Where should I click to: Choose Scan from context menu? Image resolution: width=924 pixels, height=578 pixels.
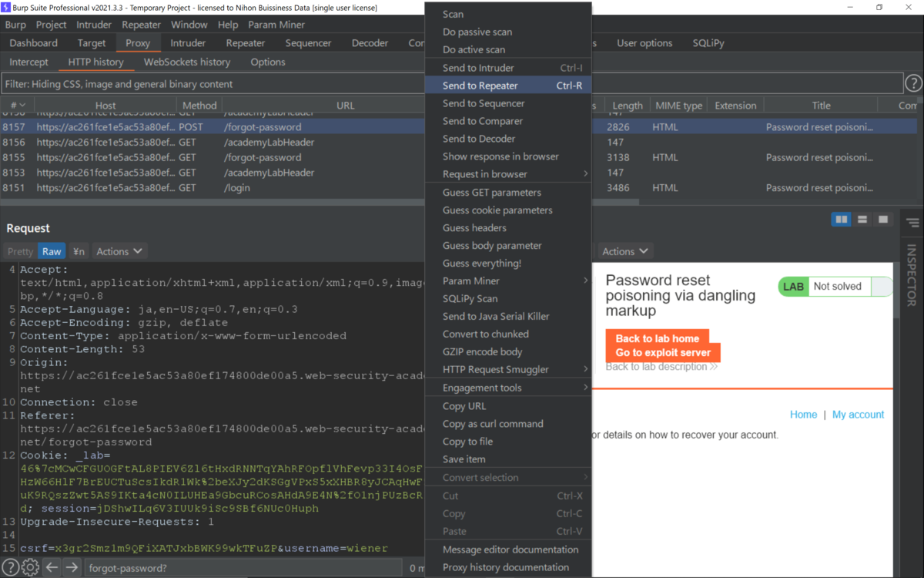(x=508, y=15)
